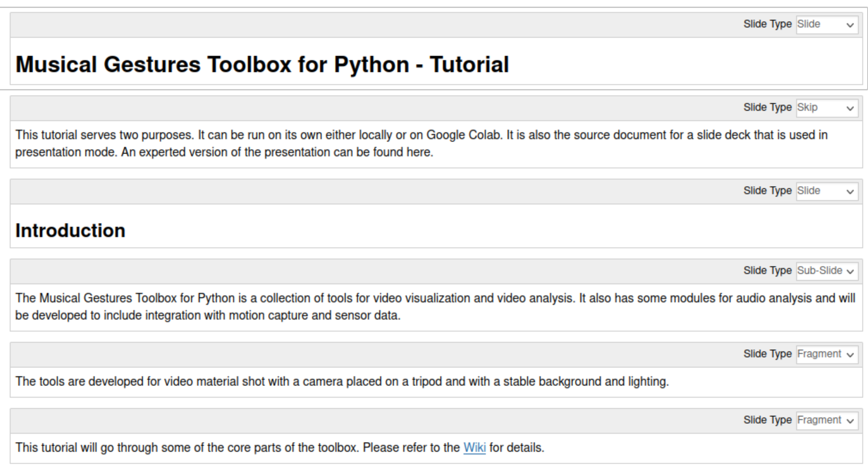
Task: Open Slide Type dropdown for the title cell
Action: tap(827, 25)
